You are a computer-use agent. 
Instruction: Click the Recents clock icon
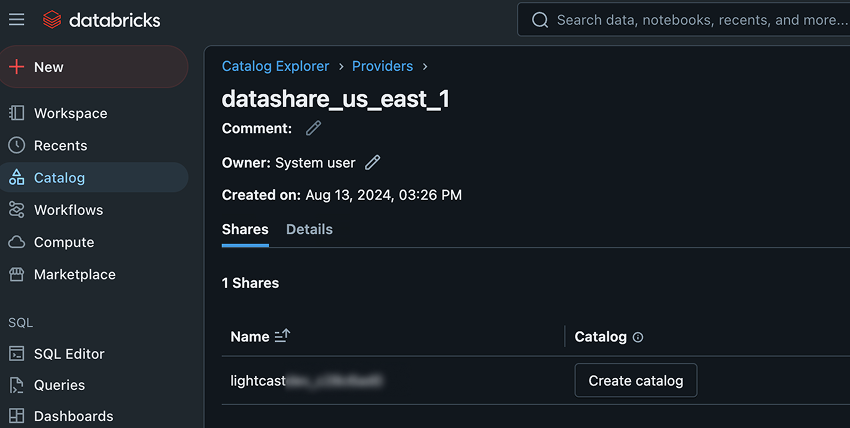(x=17, y=145)
